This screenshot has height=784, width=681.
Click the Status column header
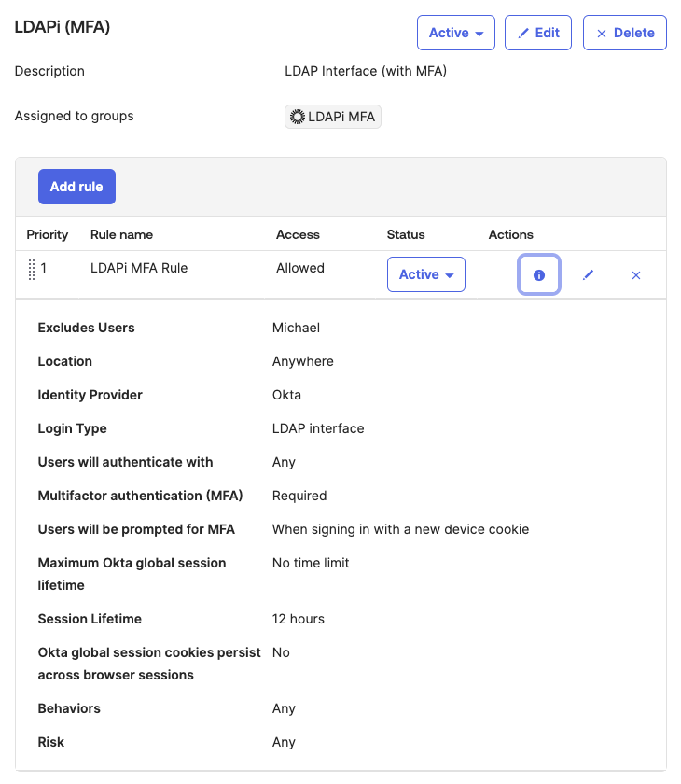[x=406, y=234]
